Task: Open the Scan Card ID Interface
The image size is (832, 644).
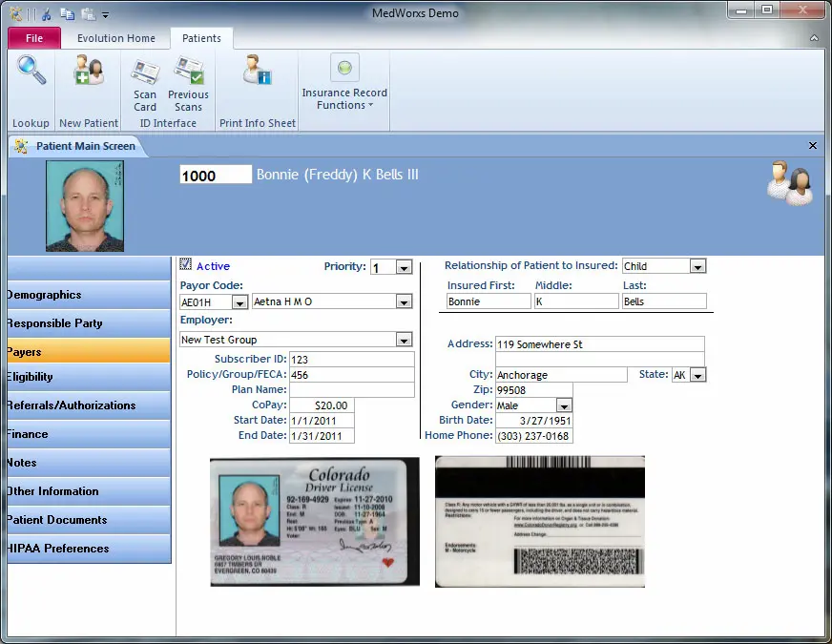Action: (144, 86)
